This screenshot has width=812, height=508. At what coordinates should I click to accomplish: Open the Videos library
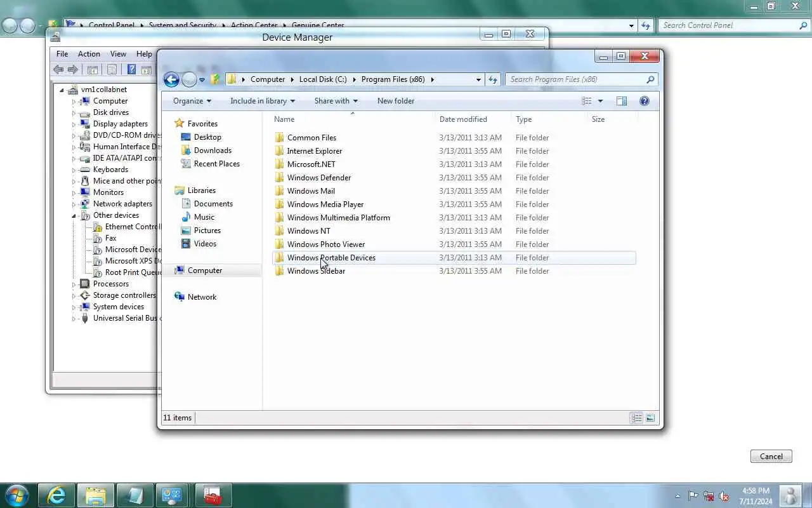click(x=206, y=244)
